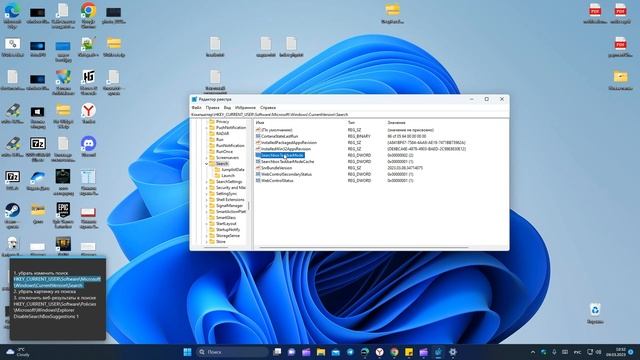640x360 pixels.
Task: Expand the SettingSync key
Action: [x=207, y=194]
